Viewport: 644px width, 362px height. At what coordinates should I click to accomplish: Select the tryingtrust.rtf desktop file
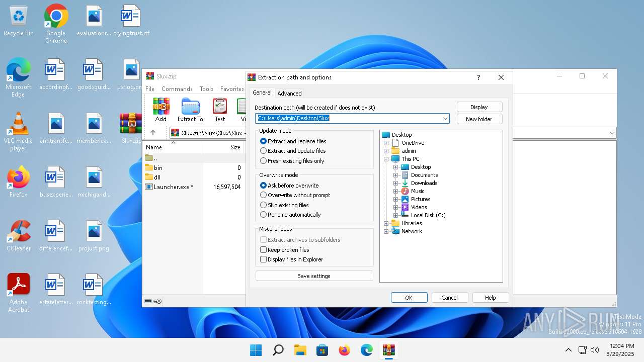(x=131, y=22)
